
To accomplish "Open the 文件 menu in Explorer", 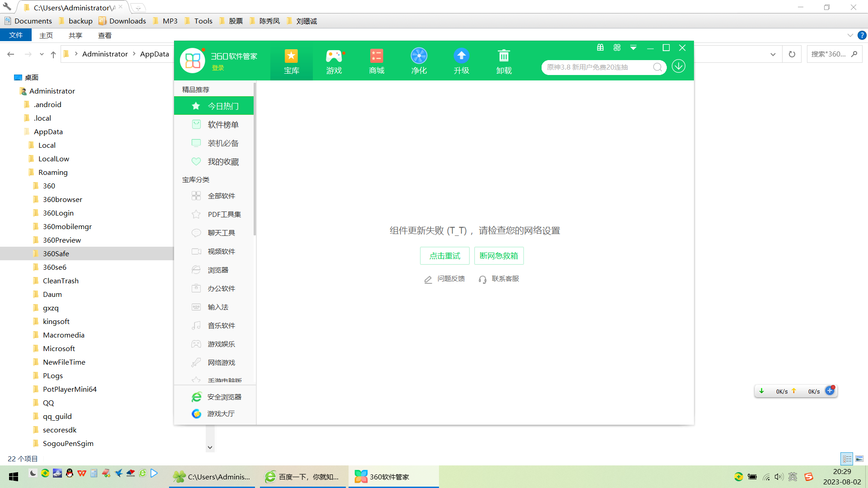I will click(x=16, y=35).
